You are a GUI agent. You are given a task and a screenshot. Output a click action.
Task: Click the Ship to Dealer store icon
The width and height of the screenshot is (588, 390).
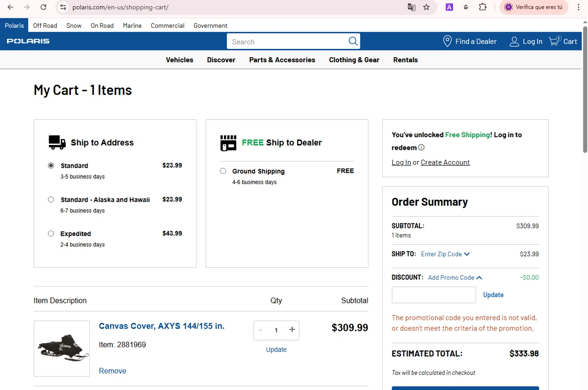[x=228, y=143]
